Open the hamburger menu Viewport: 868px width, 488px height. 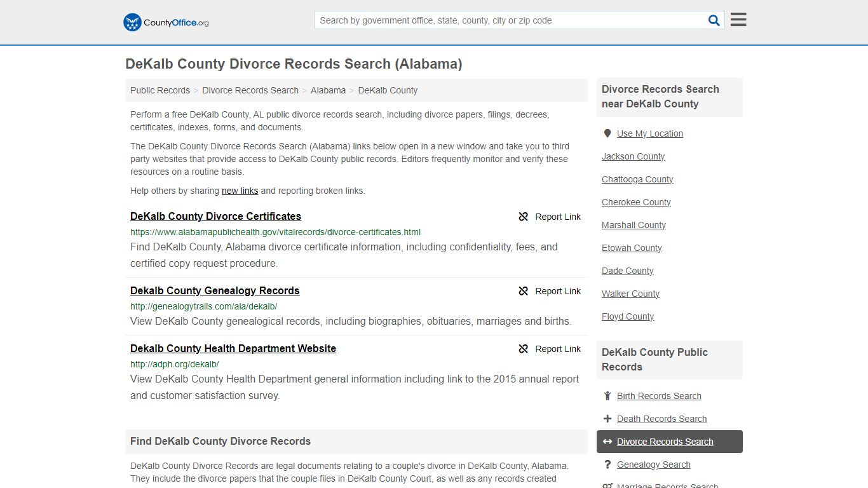738,20
